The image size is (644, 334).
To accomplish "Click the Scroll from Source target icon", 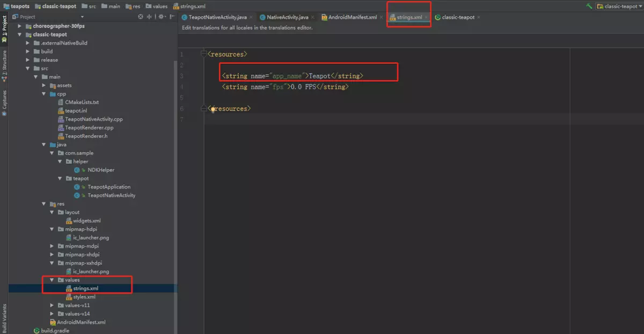I will point(141,17).
